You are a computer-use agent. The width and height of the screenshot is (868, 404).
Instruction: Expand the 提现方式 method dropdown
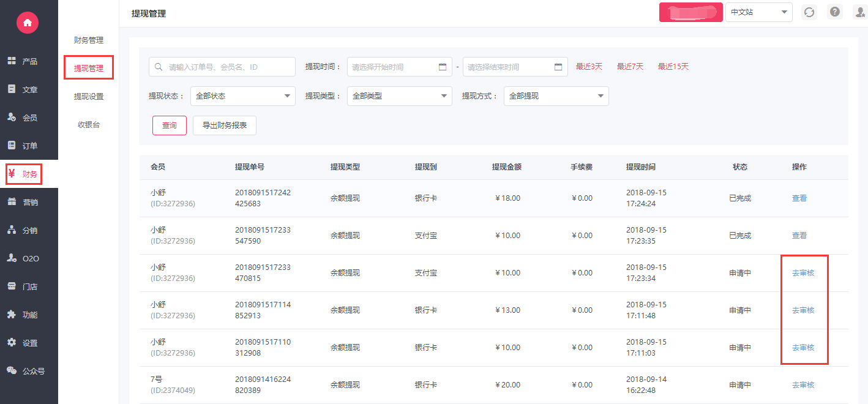tap(556, 96)
